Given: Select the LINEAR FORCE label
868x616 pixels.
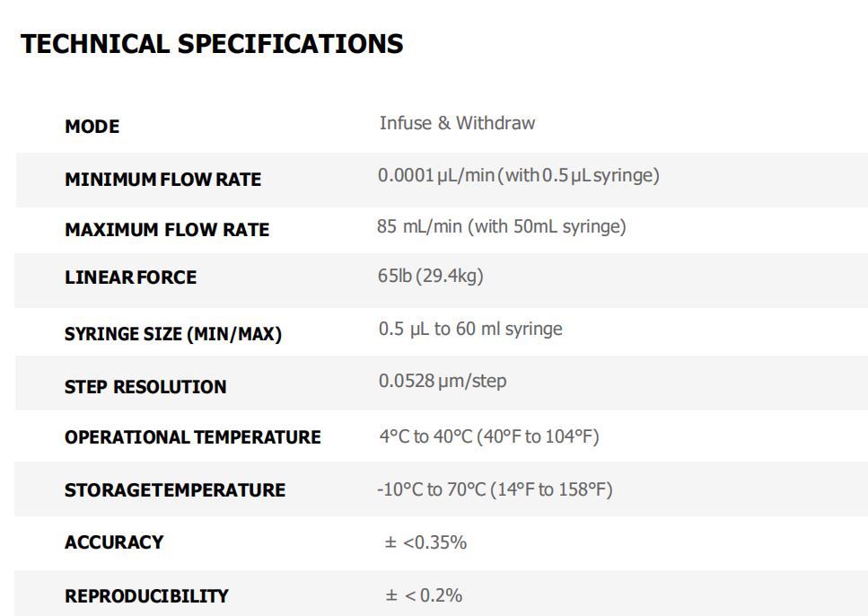Looking at the screenshot, I should coord(131,277).
